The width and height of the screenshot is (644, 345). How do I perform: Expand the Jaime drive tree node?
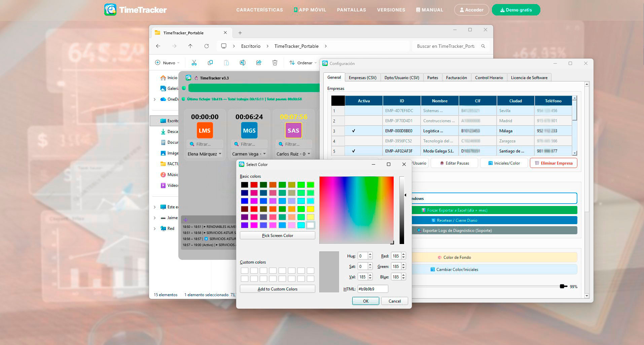click(x=154, y=218)
